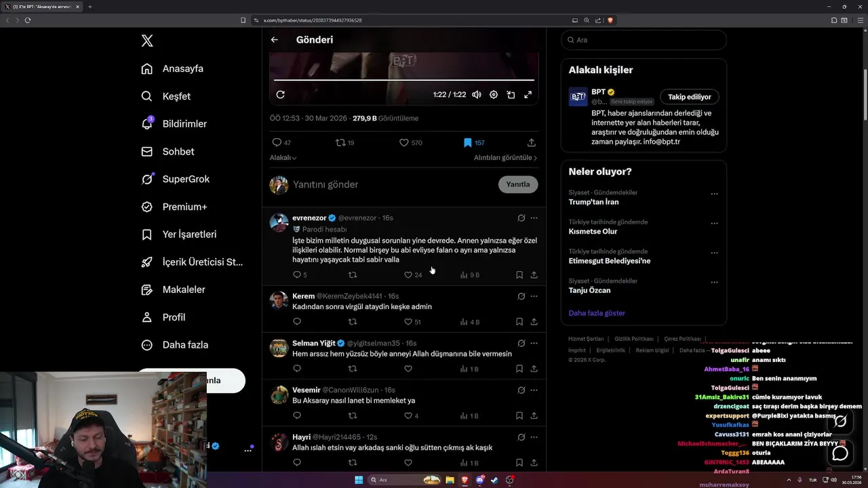Reload the browser page
The image size is (868, 488).
(28, 20)
